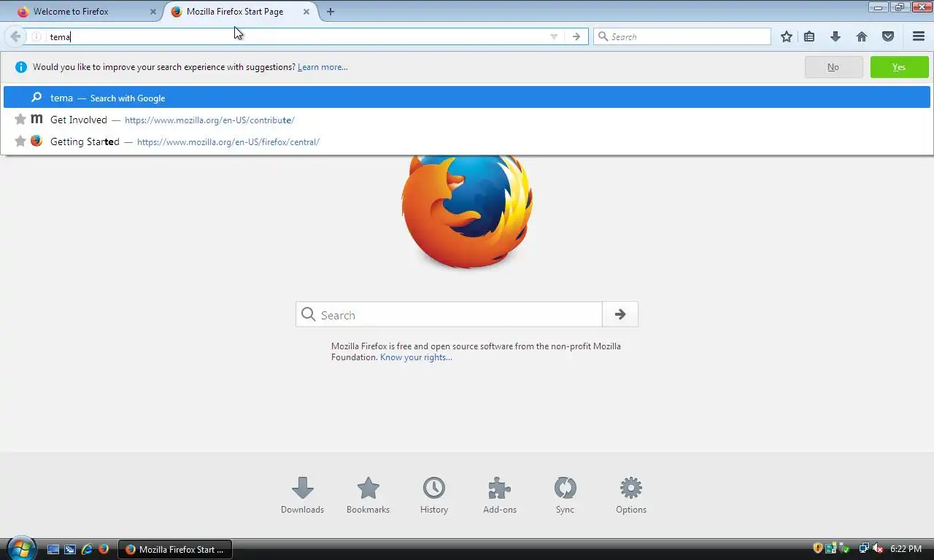Select the Mozilla Firefox Start Page tab
This screenshot has width=934, height=560.
pos(241,12)
